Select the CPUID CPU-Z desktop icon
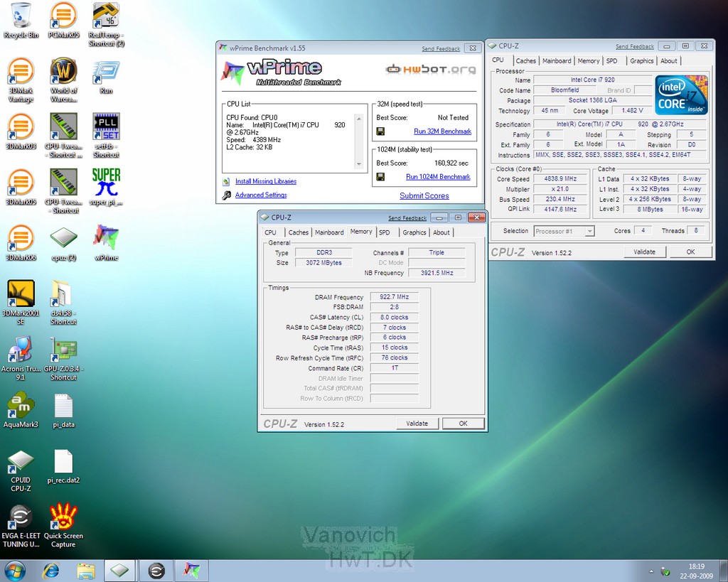This screenshot has height=582, width=728. pyautogui.click(x=21, y=470)
